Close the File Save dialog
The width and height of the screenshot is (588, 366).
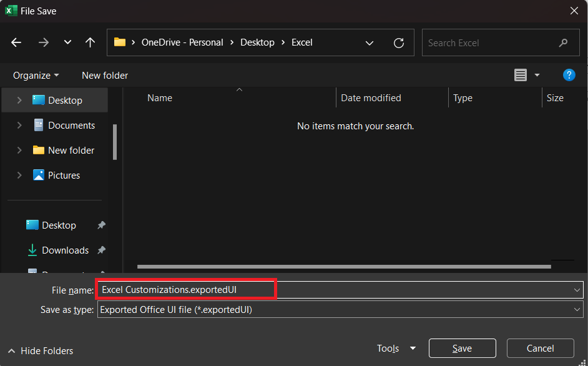[x=574, y=11]
